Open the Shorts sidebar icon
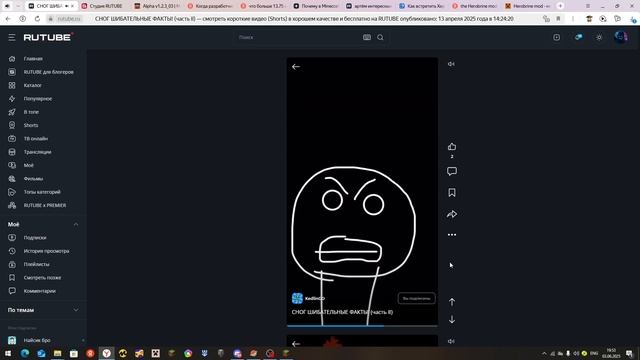Screen dimensions: 640x360 pos(12,125)
